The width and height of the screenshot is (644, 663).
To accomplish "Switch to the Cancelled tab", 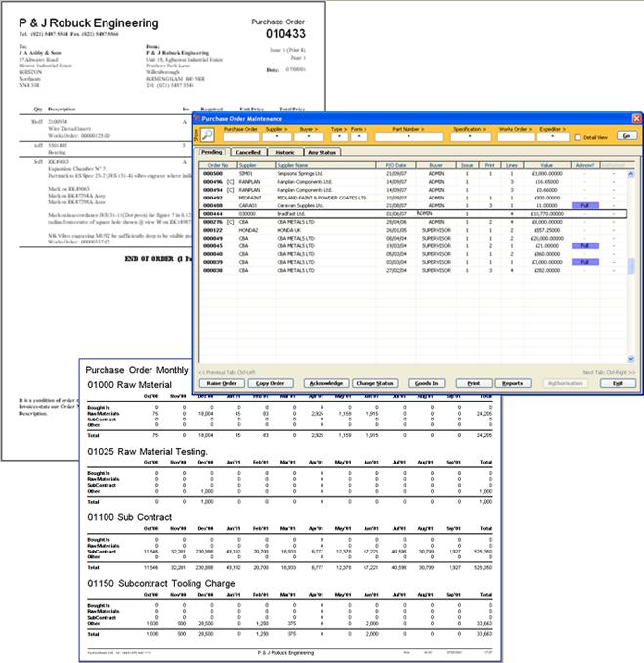I will (248, 153).
